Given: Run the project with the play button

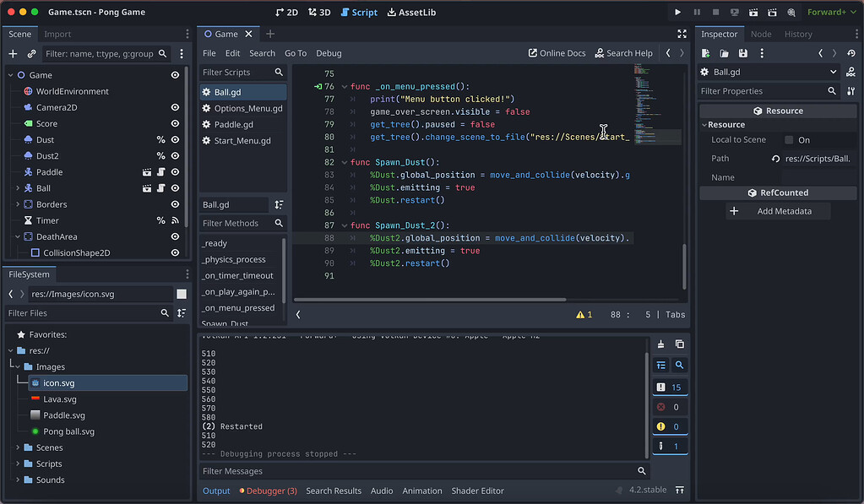Looking at the screenshot, I should click(x=677, y=12).
